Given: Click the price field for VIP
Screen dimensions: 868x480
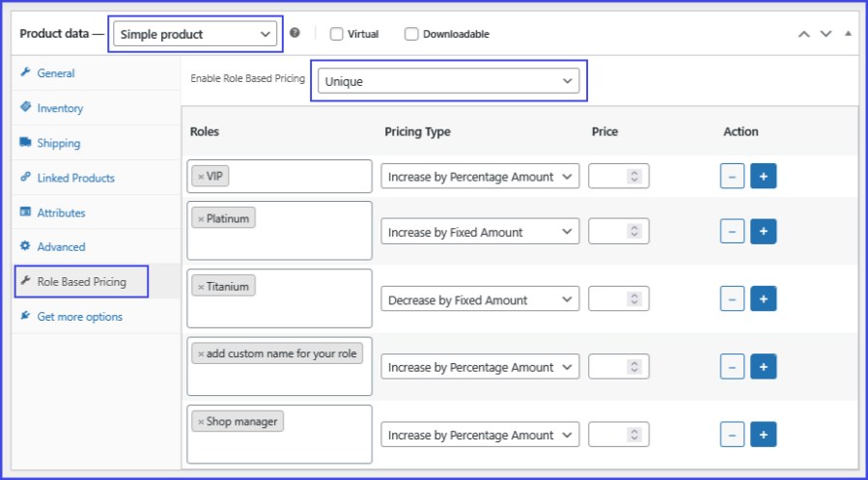Looking at the screenshot, I should tap(608, 177).
